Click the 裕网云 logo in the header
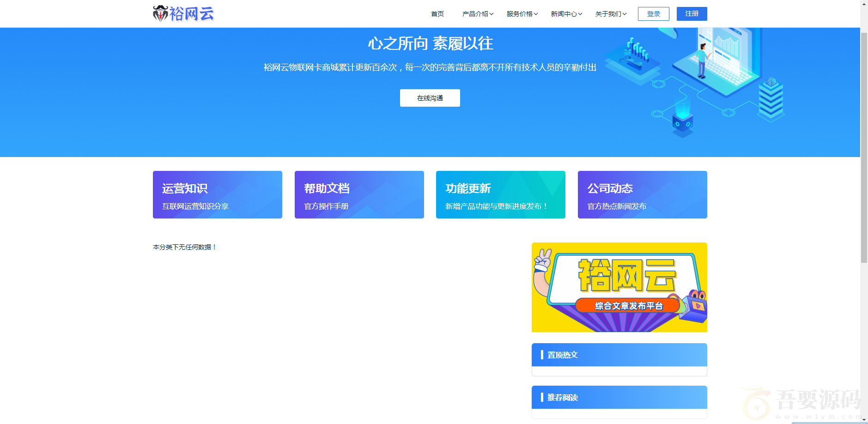The height and width of the screenshot is (424, 868). coord(183,14)
